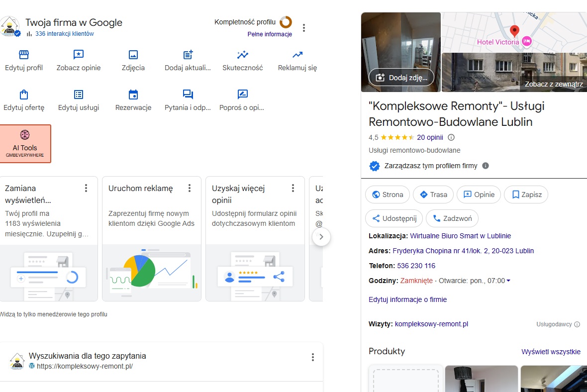
Task: Open the three-dot menu near Kompletność profilu
Action: coord(304,28)
